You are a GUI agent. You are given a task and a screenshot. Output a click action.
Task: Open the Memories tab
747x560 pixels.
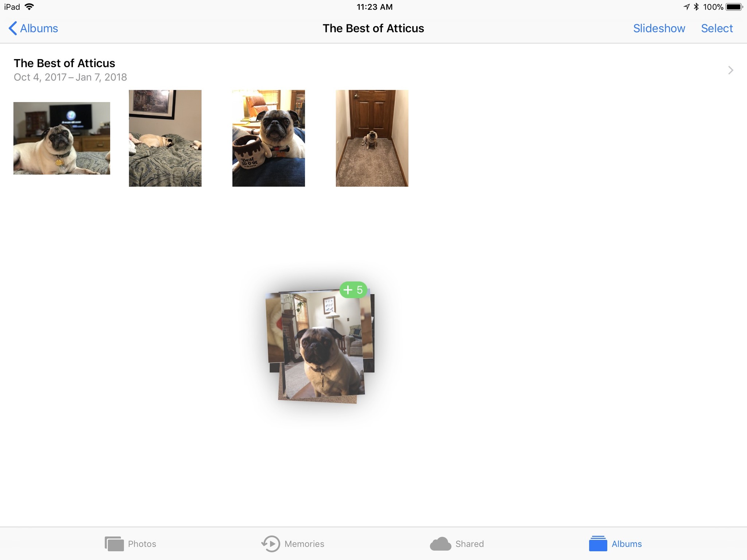(x=293, y=544)
